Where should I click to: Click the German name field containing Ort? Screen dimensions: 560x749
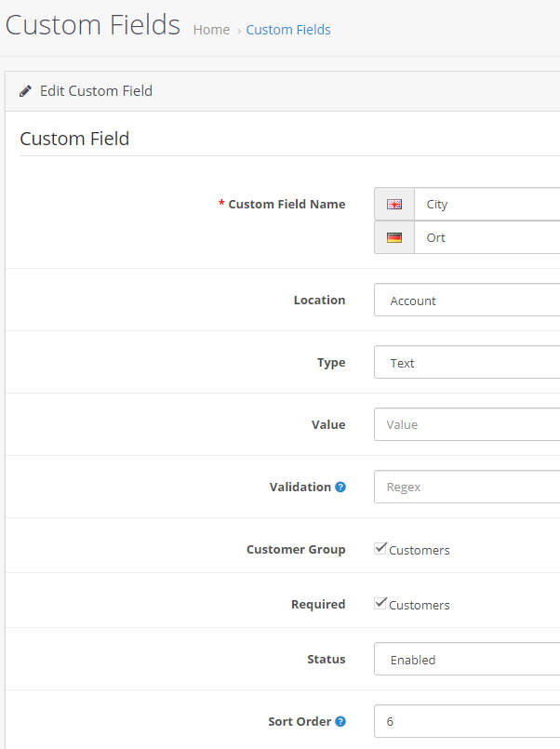tap(487, 237)
